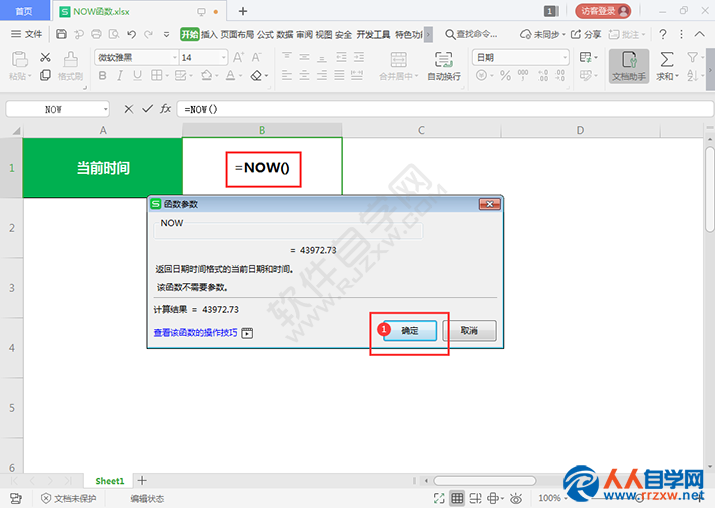
Task: Click the Print Preview icon
Action: pos(114,34)
